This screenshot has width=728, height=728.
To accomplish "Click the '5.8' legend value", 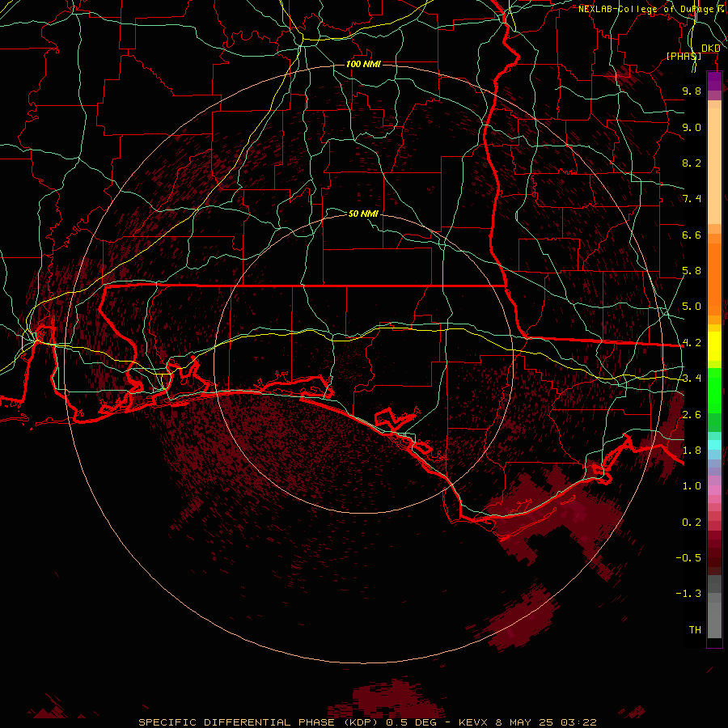I will coord(692,271).
